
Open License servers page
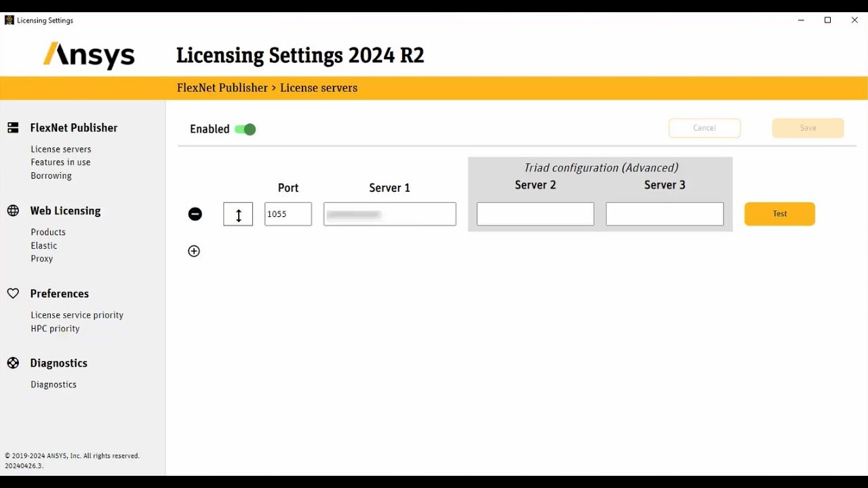point(61,149)
